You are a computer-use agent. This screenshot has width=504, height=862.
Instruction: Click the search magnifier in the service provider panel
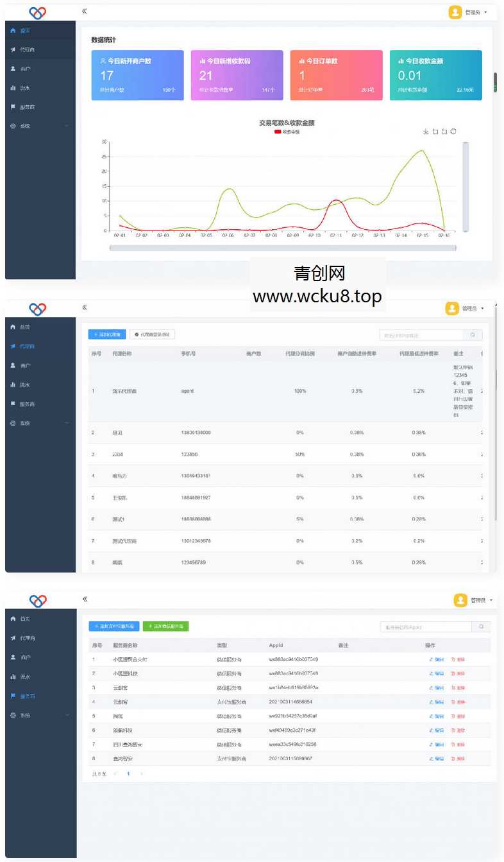point(481,627)
